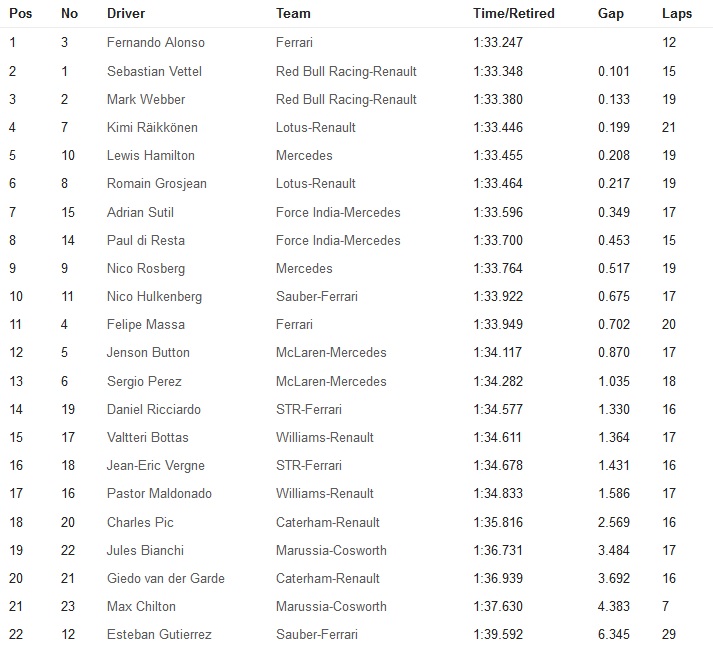
Task: Click the Laps column header
Action: coord(677,14)
